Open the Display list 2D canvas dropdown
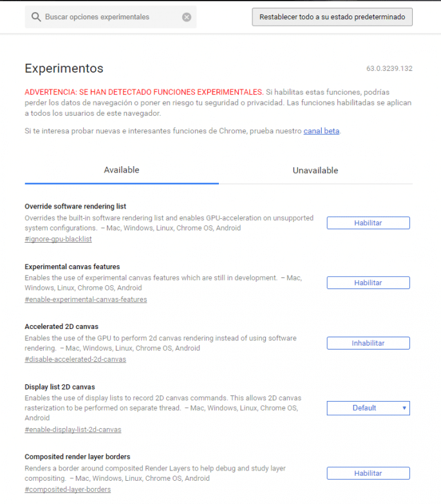441x504 pixels. [x=368, y=408]
